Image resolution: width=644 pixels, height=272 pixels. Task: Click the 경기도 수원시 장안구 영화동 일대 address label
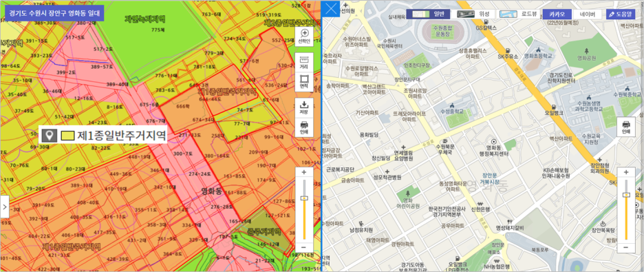[54, 12]
